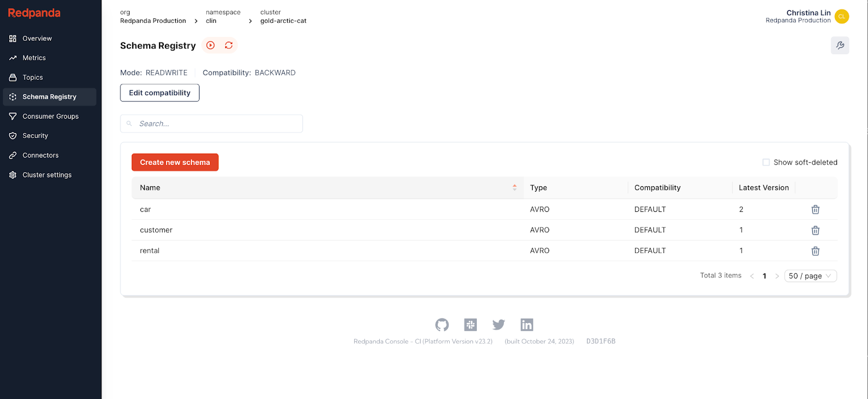Click the Edit compatibility button
Screen dimensions: 868x399
click(159, 93)
